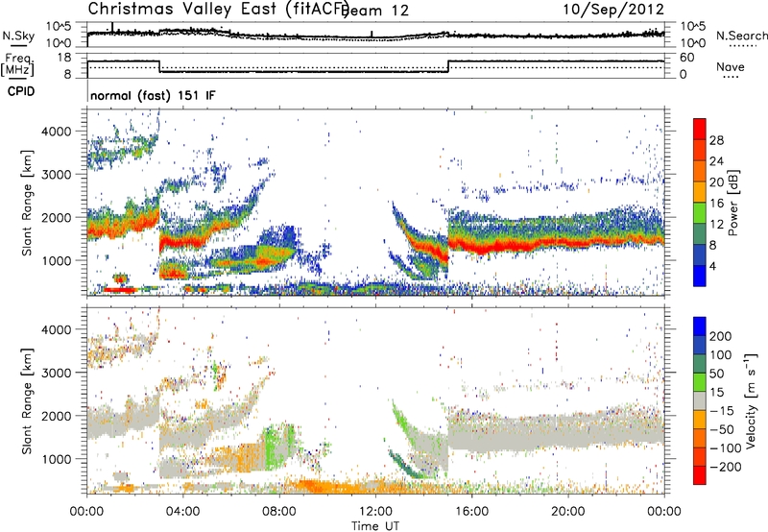Click the left noise axis value '10^5'
768x532 pixels.
[x=59, y=27]
